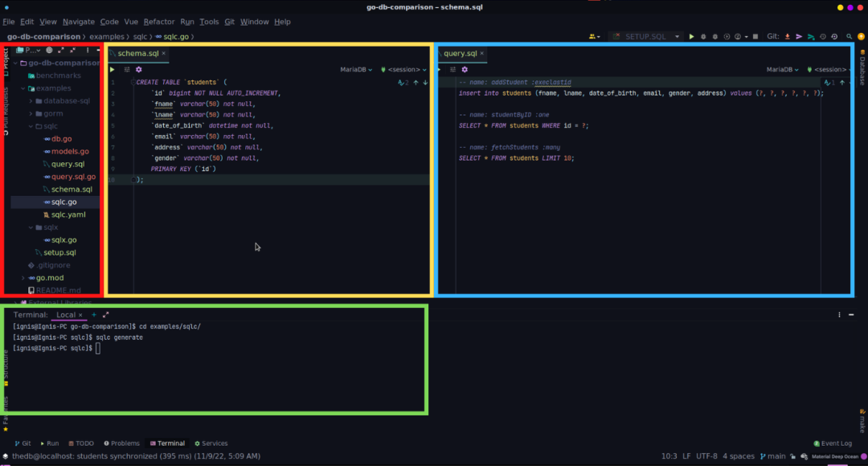868x466 pixels.
Task: Switch to the query.sql editor tab
Action: click(x=460, y=54)
